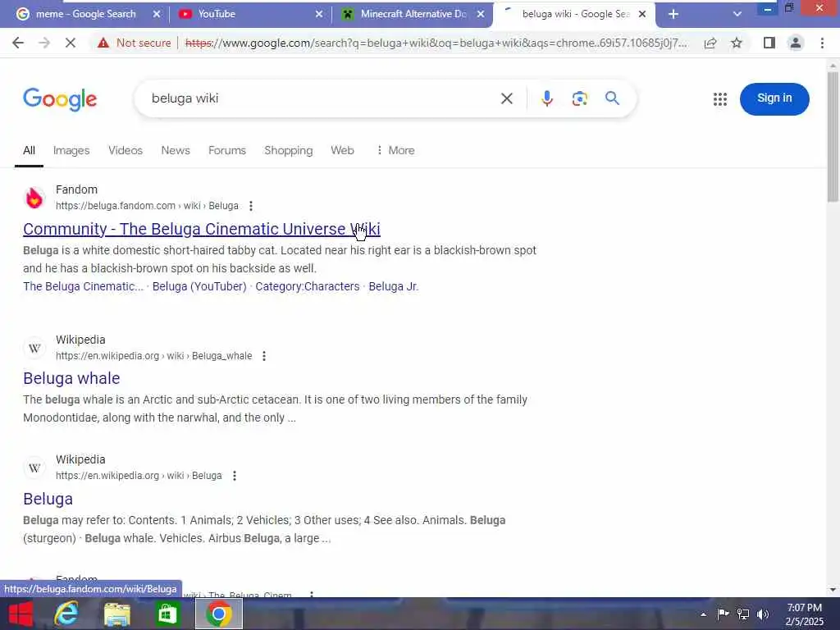Open the Google apps grid
Image resolution: width=840 pixels, height=630 pixels.
720,99
